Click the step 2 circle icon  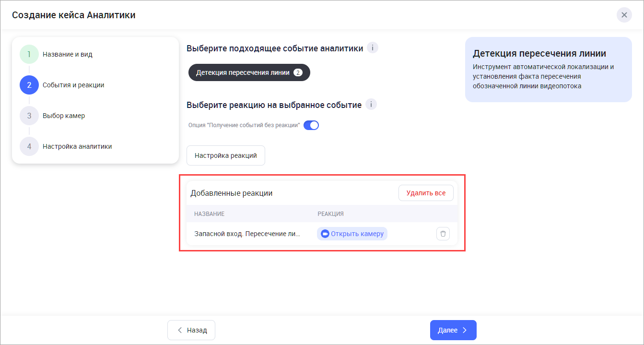[x=29, y=85]
